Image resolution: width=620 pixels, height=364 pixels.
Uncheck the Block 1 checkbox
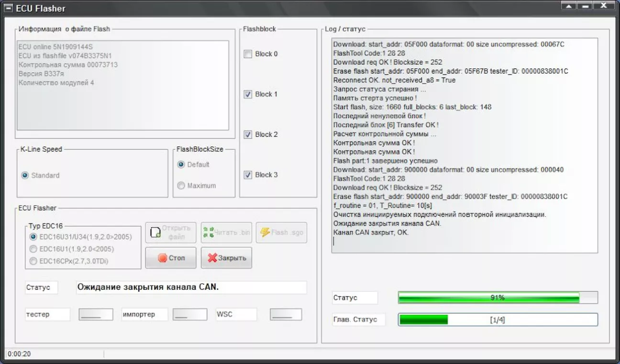[248, 94]
